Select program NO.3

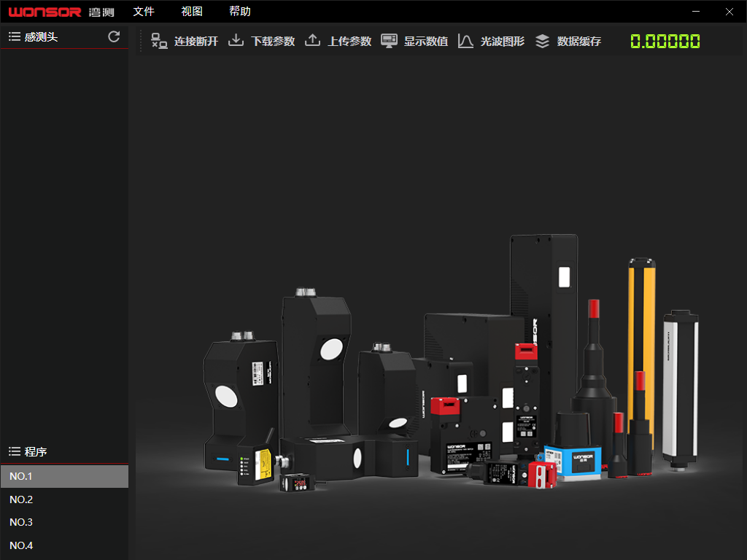pyautogui.click(x=64, y=522)
